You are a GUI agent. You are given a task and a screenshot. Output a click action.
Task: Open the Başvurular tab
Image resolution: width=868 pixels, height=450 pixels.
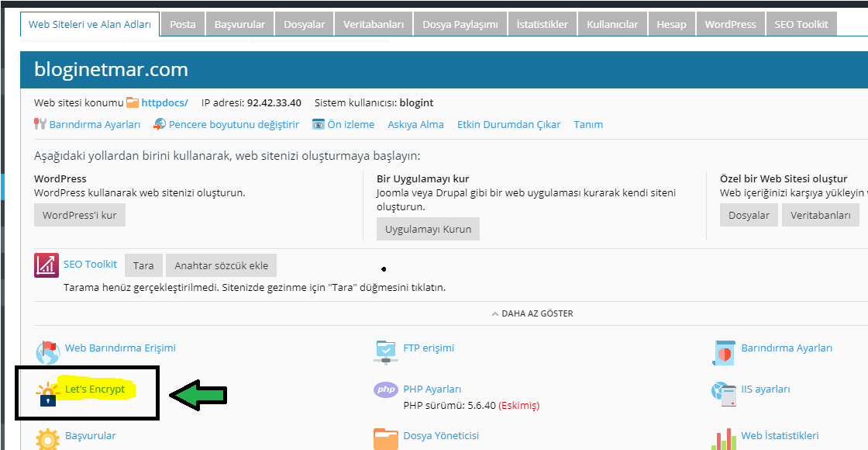coord(239,24)
